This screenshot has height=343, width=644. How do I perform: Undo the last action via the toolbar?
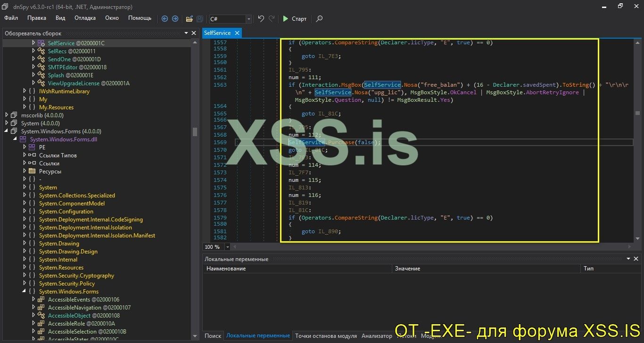coord(261,19)
